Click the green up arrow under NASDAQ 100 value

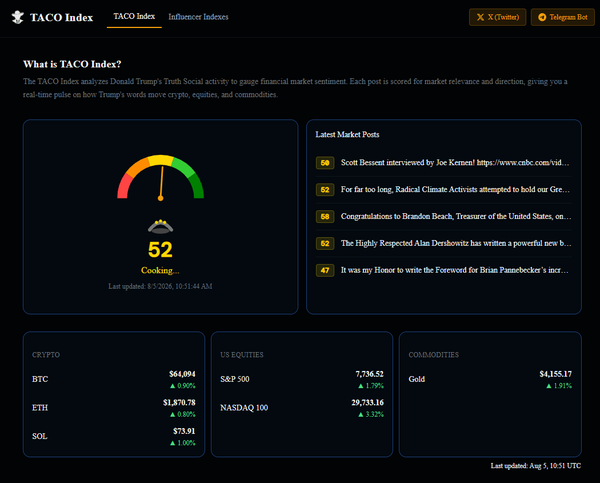tap(360, 414)
